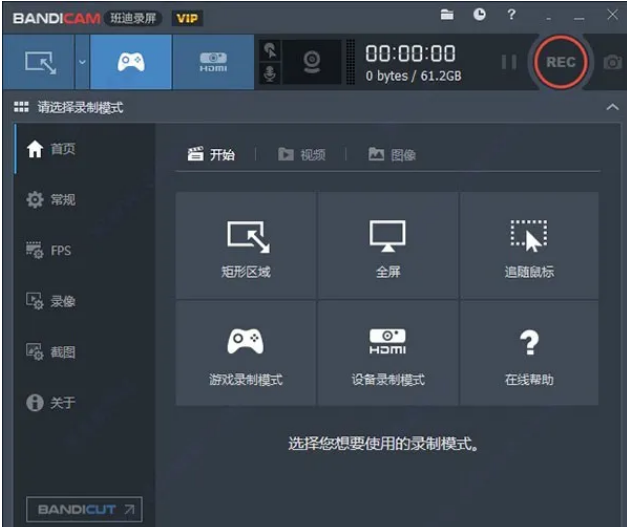Take a screenshot with the camera icon
This screenshot has height=527, width=627.
tap(613, 62)
